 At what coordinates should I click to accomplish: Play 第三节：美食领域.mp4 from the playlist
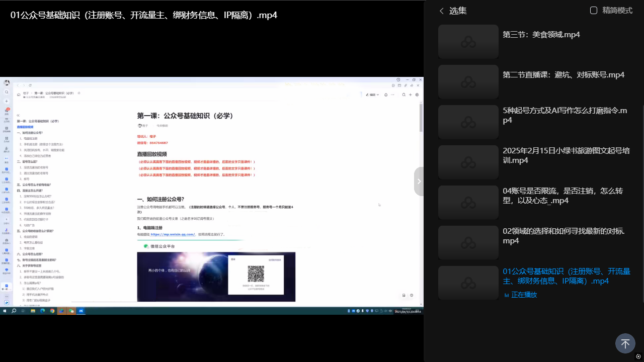click(x=541, y=35)
